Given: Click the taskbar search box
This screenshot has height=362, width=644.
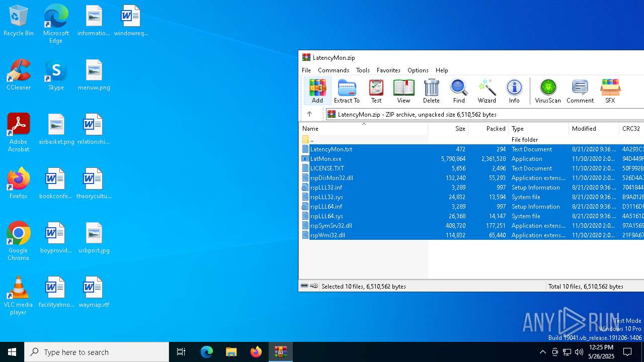Looking at the screenshot, I should pos(97,352).
